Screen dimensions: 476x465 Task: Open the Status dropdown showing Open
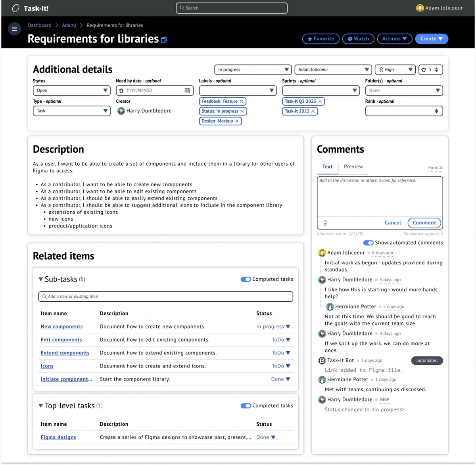(71, 90)
